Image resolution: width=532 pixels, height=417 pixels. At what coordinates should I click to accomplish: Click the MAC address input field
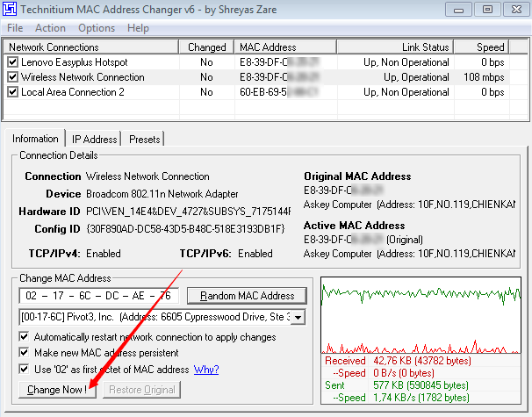[x=98, y=296]
